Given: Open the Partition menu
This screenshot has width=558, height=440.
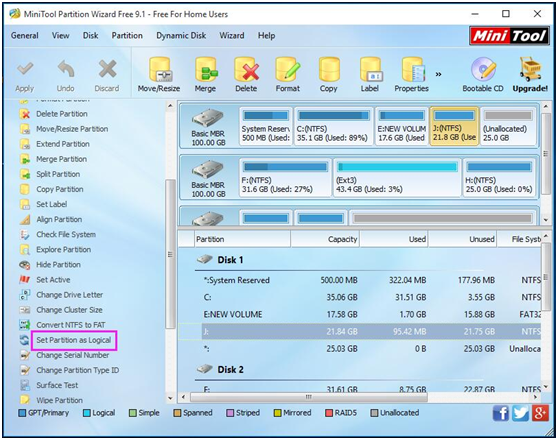Looking at the screenshot, I should coord(127,36).
